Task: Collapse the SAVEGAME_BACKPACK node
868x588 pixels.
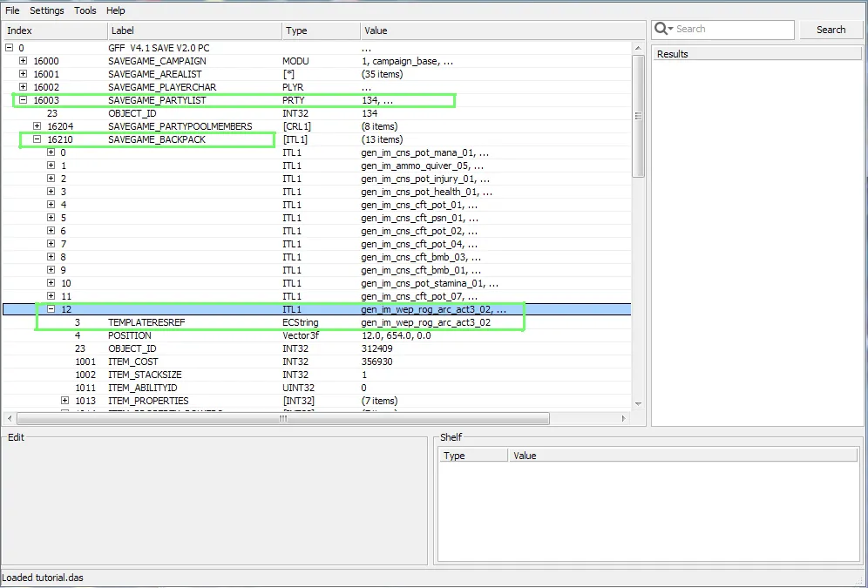Action: 37,139
